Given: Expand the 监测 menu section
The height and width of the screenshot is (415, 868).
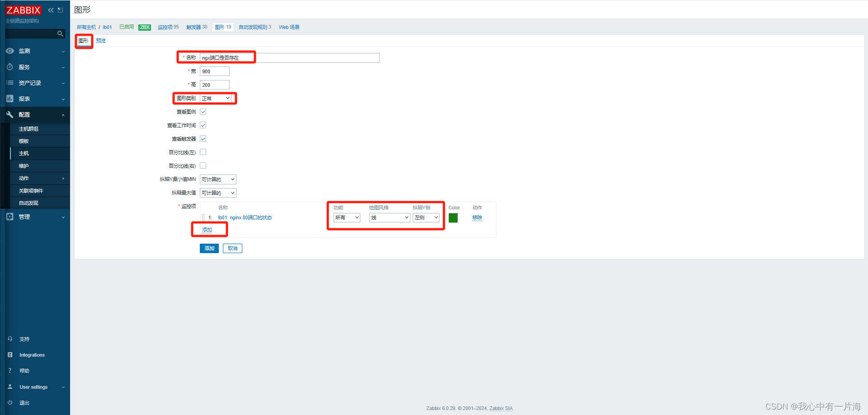Looking at the screenshot, I should point(63,52).
